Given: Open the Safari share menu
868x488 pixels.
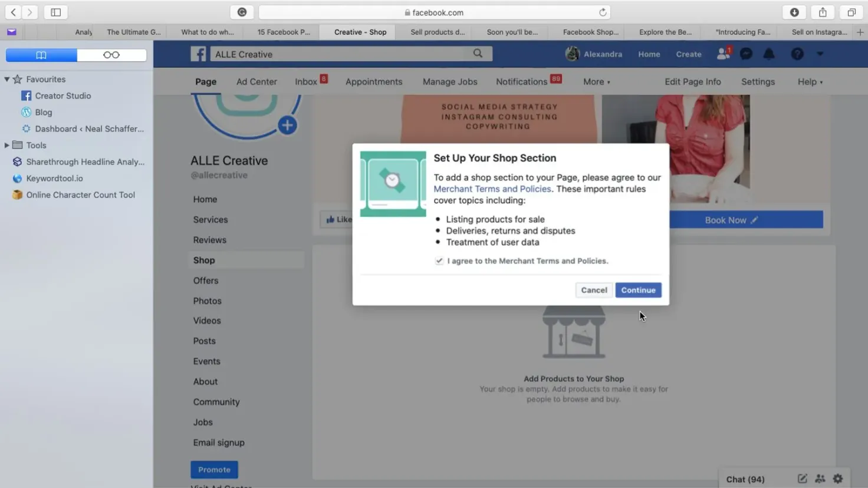Looking at the screenshot, I should [x=823, y=12].
